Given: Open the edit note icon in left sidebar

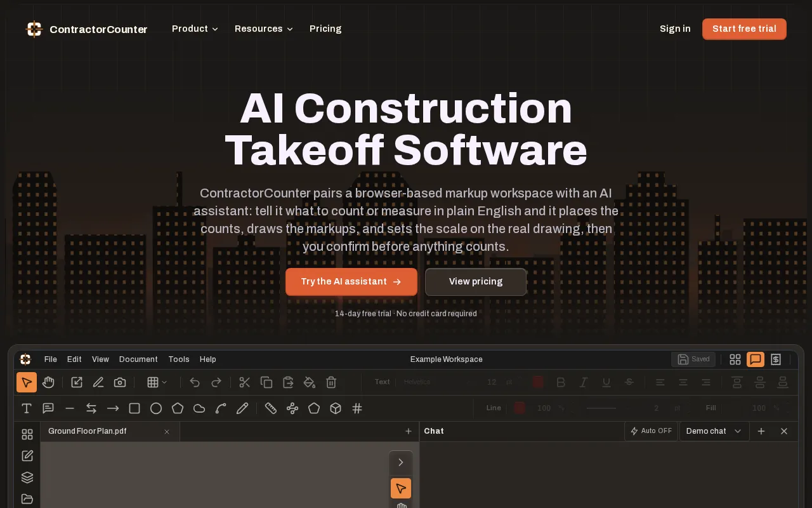Looking at the screenshot, I should (x=27, y=456).
